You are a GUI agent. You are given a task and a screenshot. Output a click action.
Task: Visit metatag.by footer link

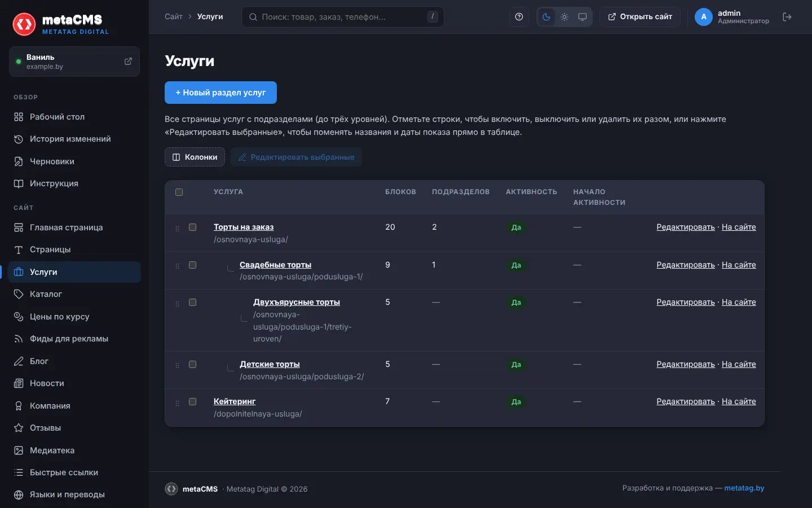[x=744, y=488]
